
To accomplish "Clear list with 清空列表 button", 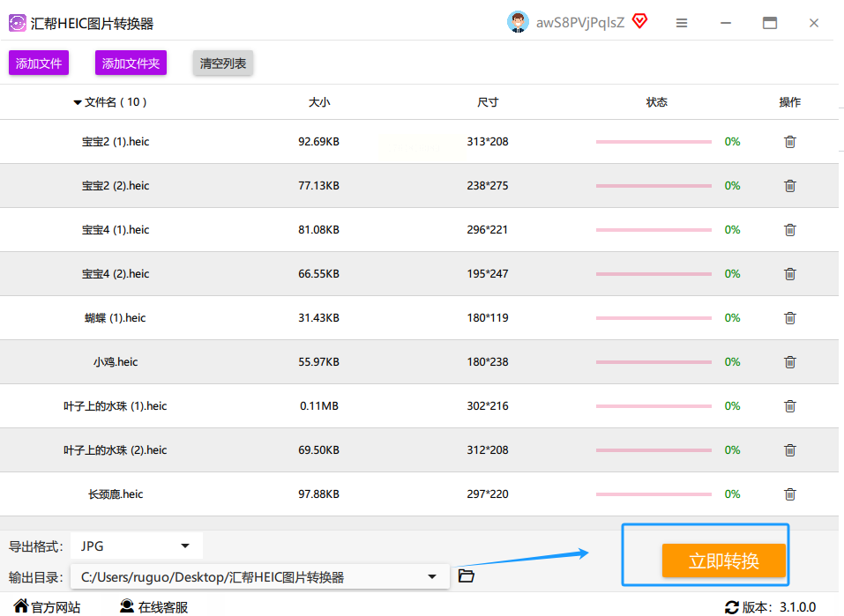I will pyautogui.click(x=223, y=63).
